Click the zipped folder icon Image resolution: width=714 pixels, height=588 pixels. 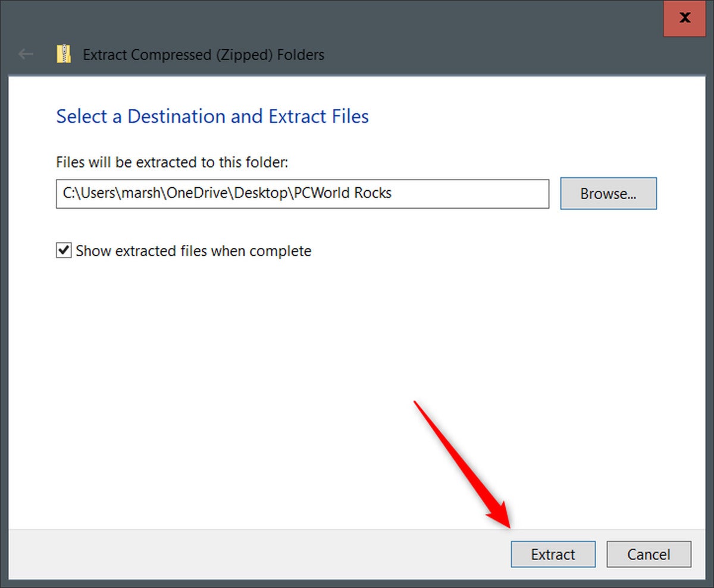pos(64,54)
